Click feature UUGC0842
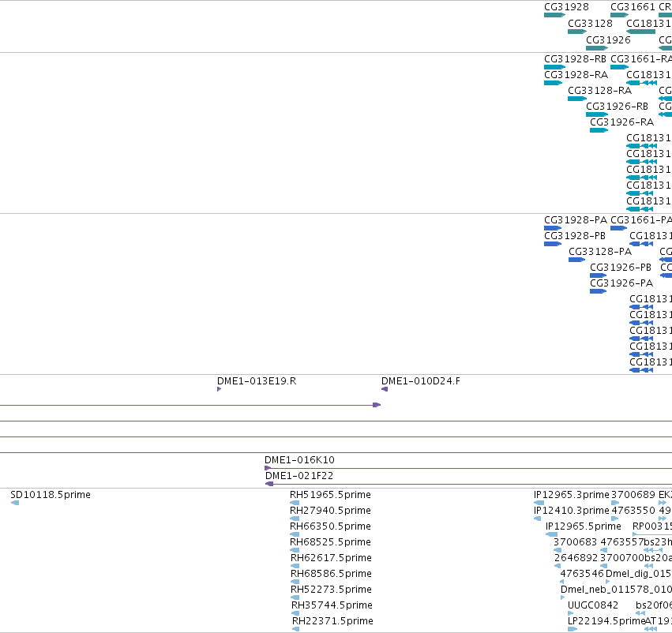Screen dimensions: 672x633 tap(570, 613)
